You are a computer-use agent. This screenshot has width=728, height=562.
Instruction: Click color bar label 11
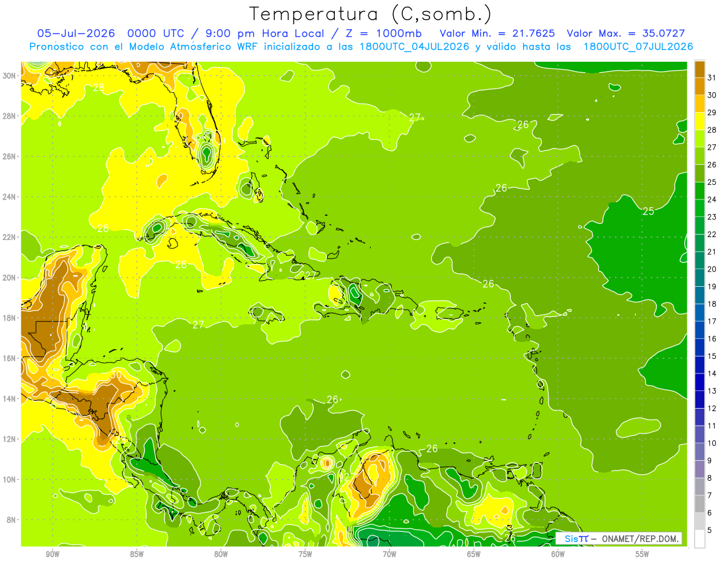coord(712,426)
